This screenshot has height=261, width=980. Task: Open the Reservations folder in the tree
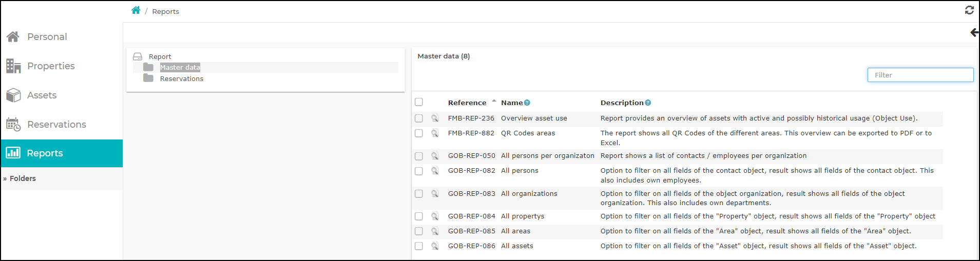182,78
